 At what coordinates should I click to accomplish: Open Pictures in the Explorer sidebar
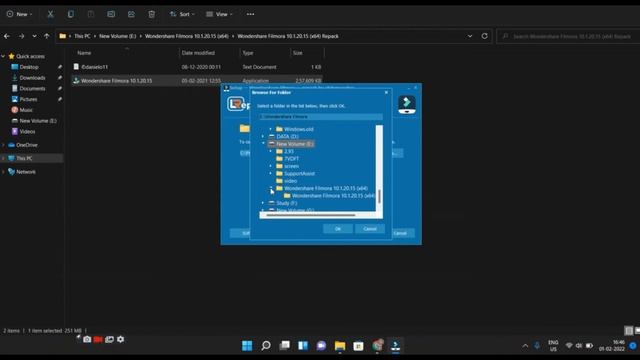point(28,99)
